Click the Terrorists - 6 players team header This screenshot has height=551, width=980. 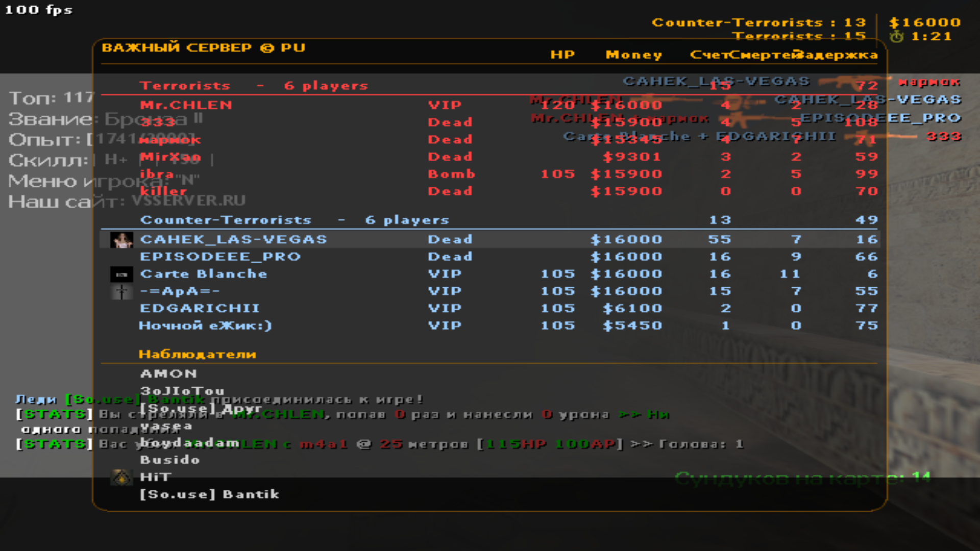254,86
